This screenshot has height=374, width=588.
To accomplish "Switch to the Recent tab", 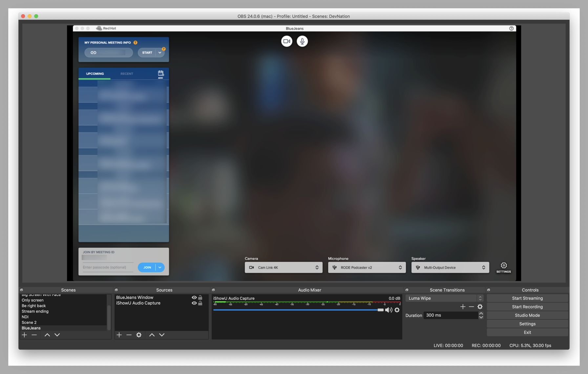I will [127, 74].
